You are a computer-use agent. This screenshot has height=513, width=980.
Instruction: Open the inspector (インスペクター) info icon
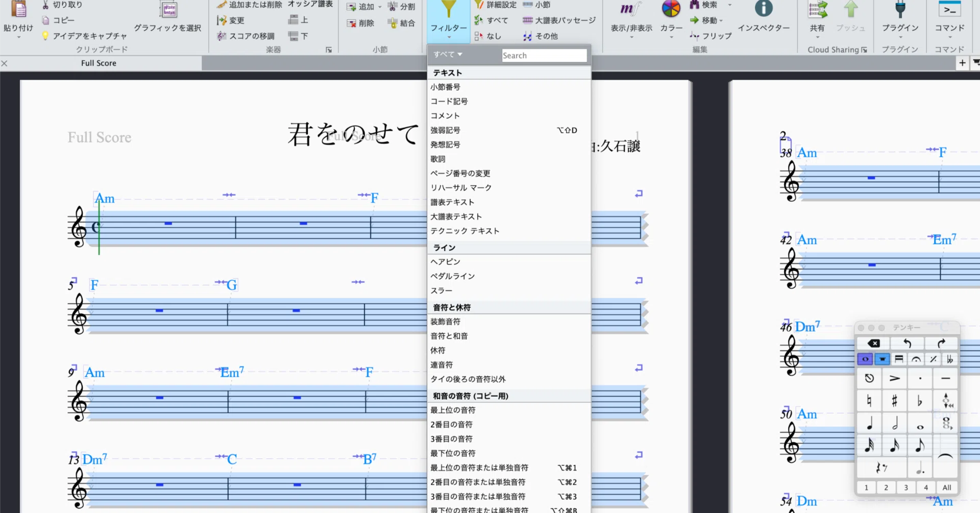tap(764, 8)
